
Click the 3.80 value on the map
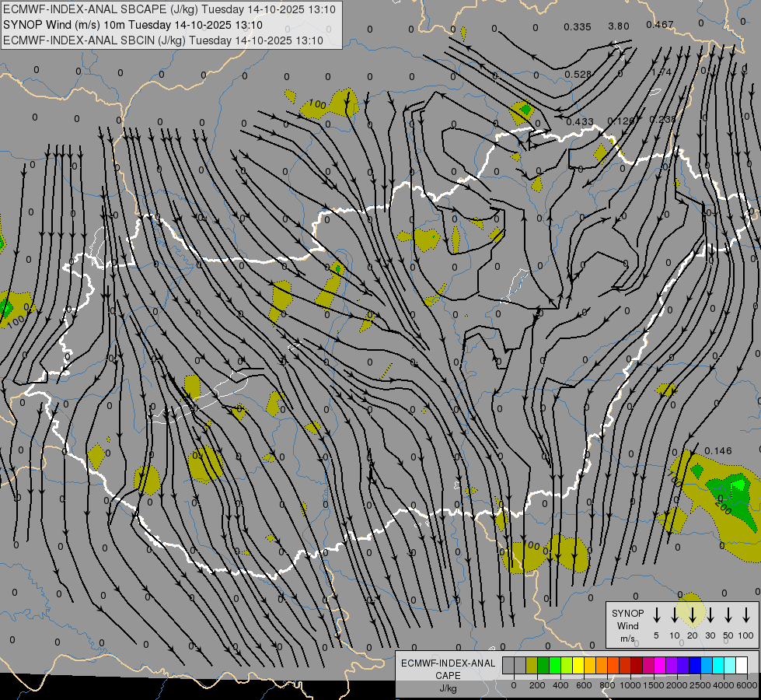click(619, 26)
